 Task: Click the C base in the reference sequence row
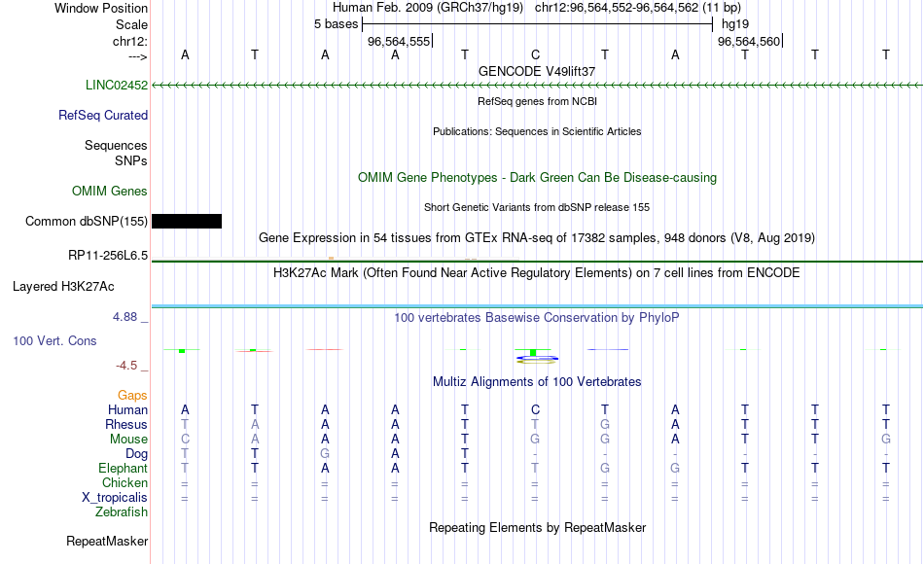[535, 54]
